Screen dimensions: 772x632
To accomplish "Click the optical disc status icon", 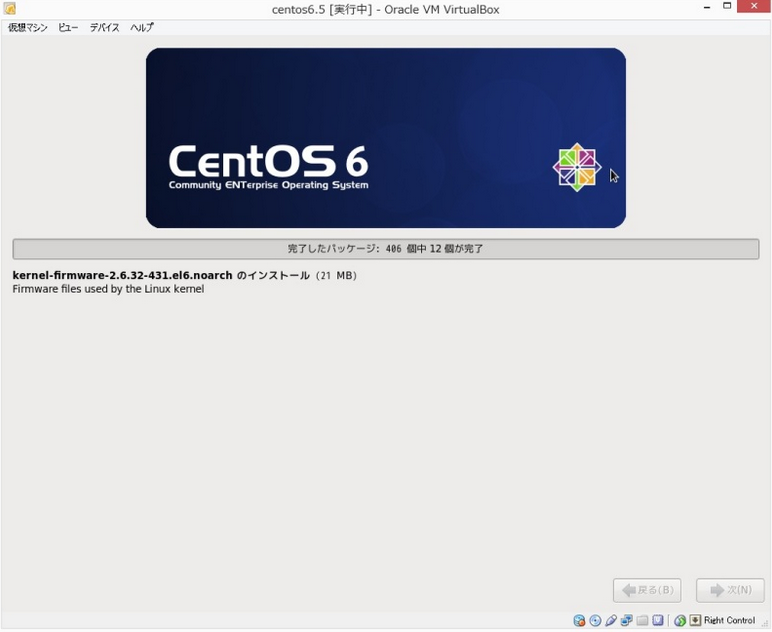I will tap(595, 620).
